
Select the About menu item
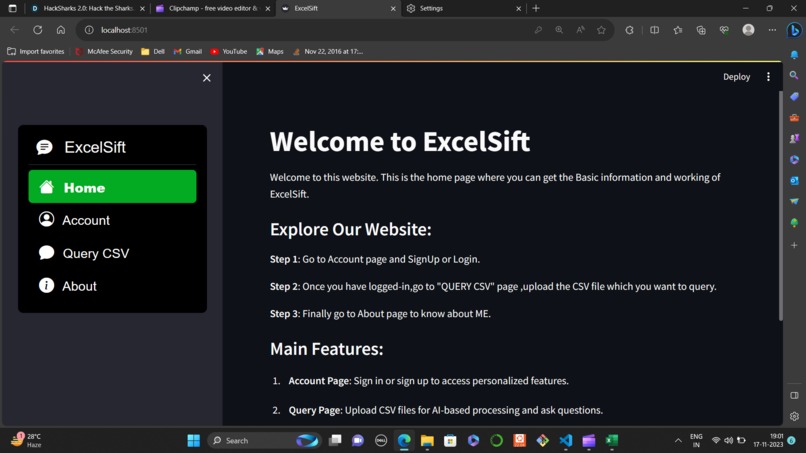click(112, 286)
